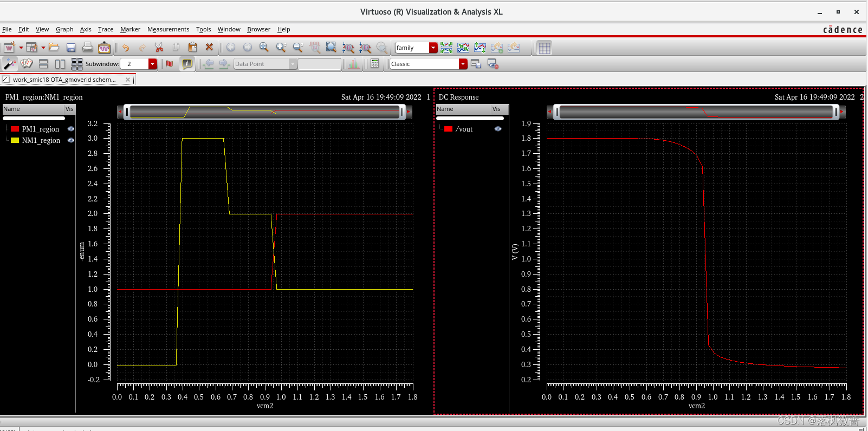Click the zoom to area icon

[x=331, y=48]
